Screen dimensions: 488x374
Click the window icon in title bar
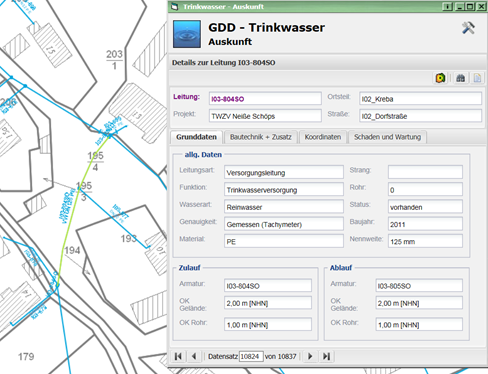tap(175, 6)
